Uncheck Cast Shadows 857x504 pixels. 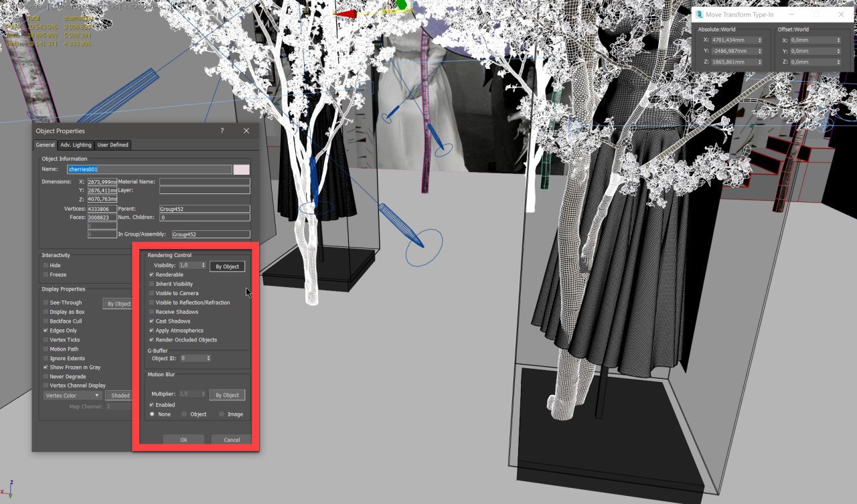[x=152, y=321]
